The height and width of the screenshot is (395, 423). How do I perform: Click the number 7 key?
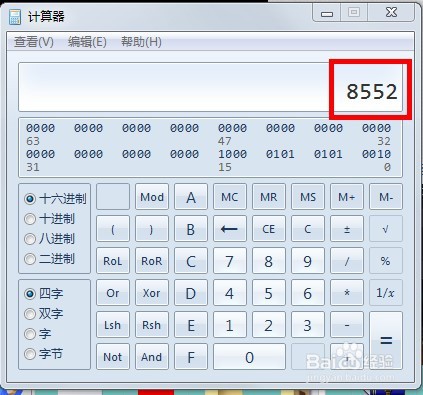tap(230, 261)
